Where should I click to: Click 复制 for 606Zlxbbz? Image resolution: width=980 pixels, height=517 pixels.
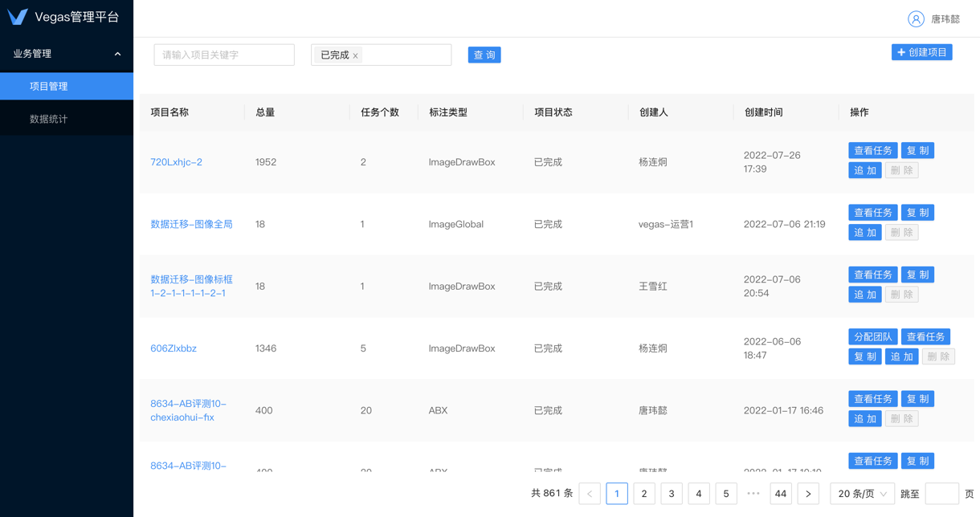(865, 356)
